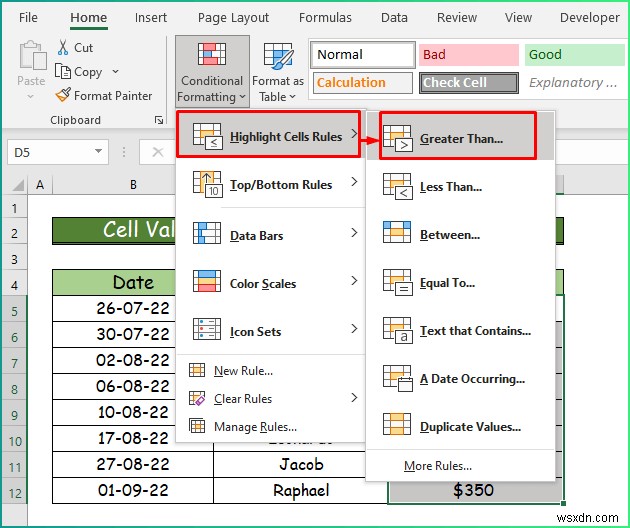630x528 pixels.
Task: Open the Copy options dropdown arrow
Action: [115, 72]
